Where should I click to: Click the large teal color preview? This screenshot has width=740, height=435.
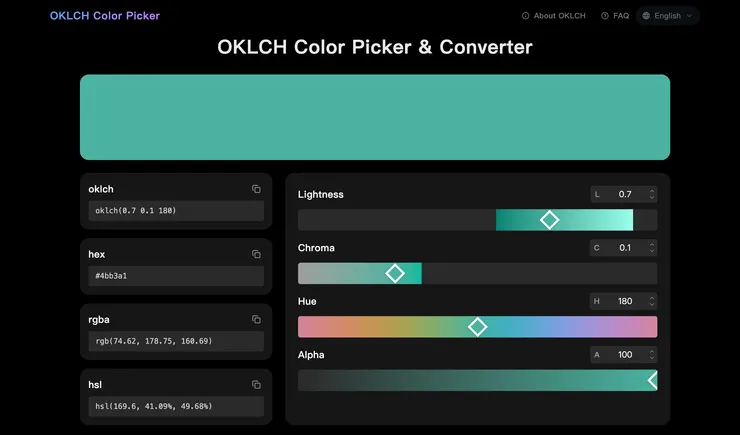[375, 117]
